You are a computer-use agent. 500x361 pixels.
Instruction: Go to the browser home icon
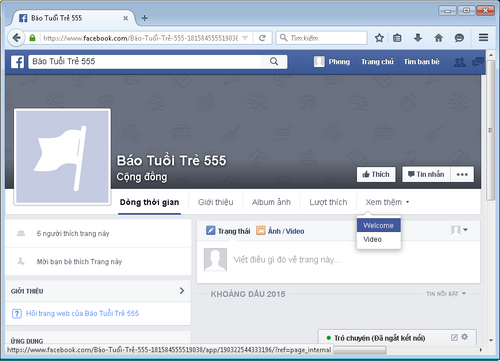(x=439, y=38)
